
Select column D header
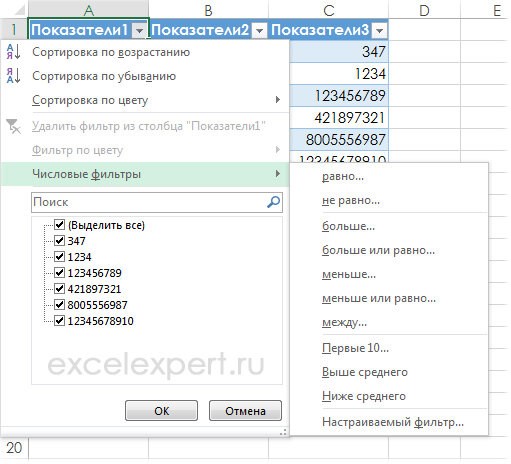424,9
